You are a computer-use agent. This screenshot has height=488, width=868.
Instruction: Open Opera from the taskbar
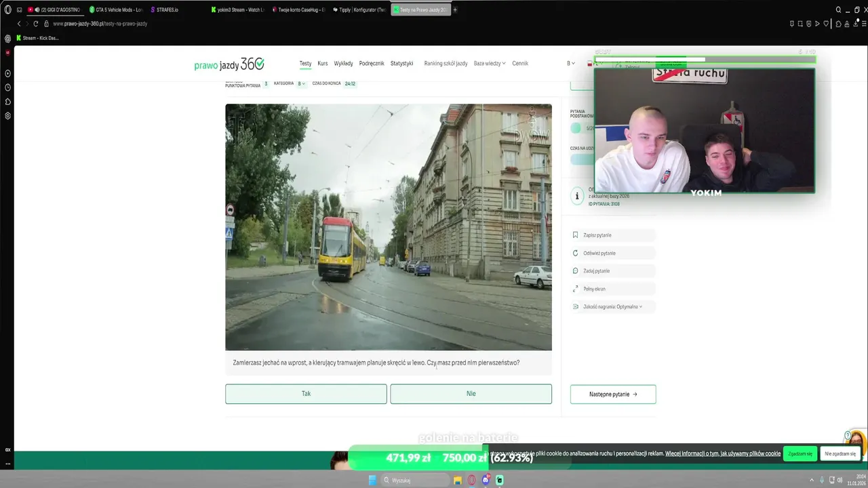click(x=472, y=480)
